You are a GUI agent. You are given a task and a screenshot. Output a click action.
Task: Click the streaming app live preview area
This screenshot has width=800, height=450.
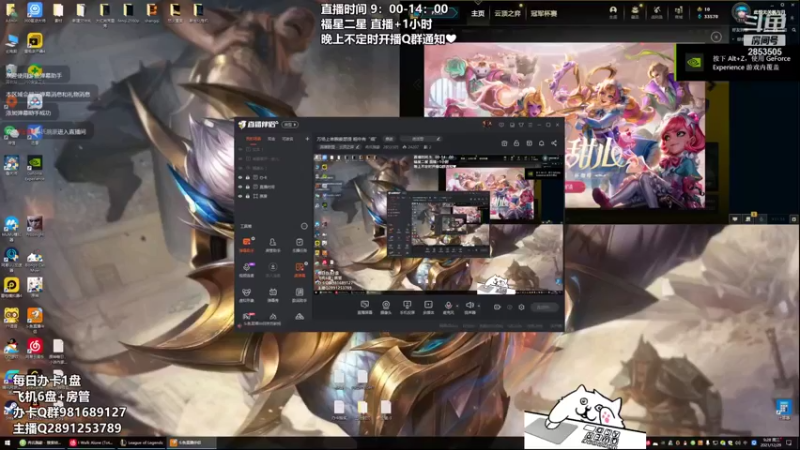click(438, 224)
